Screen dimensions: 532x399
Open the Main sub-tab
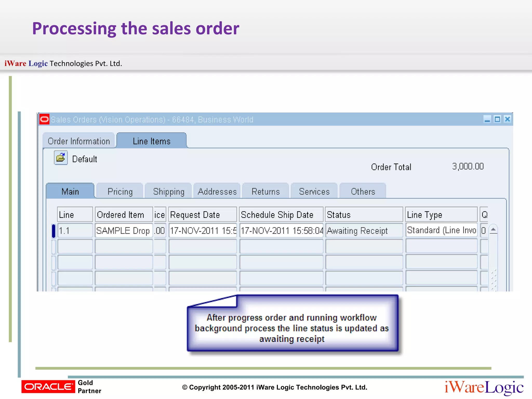click(70, 191)
